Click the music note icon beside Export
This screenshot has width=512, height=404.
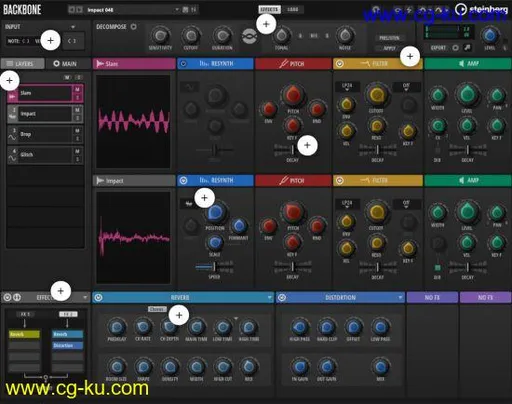pyautogui.click(x=467, y=48)
